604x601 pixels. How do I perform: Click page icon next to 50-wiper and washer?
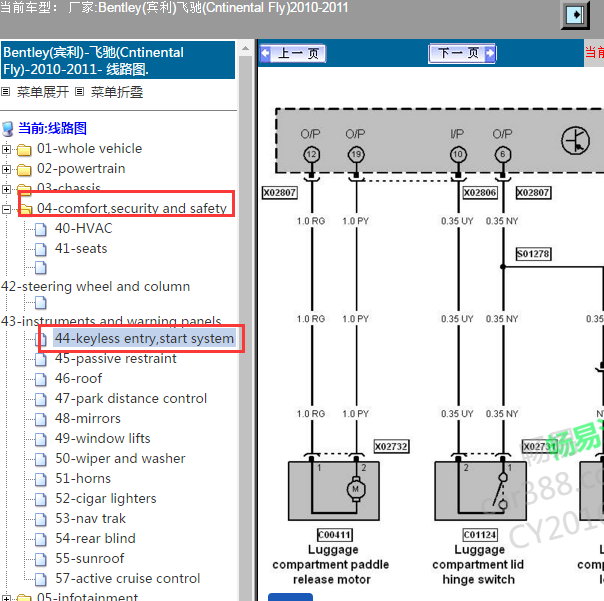(x=41, y=460)
